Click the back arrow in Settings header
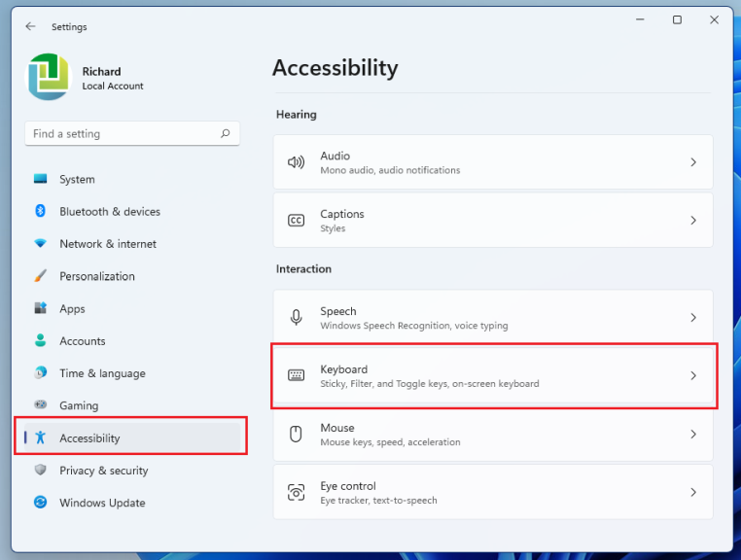Screen dimensions: 741x560 [x=30, y=27]
